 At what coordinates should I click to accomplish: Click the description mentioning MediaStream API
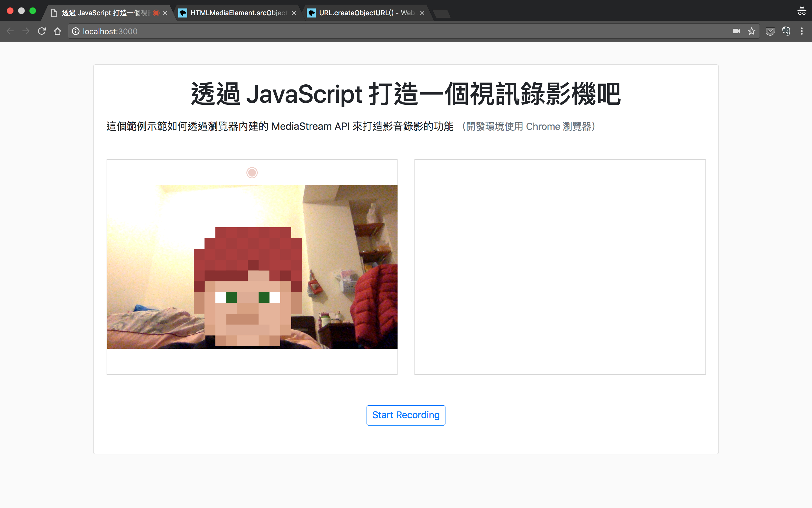pyautogui.click(x=280, y=126)
